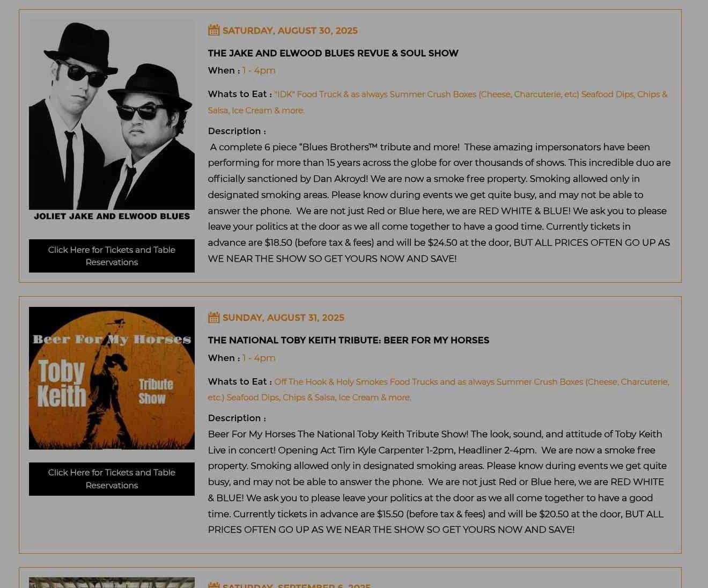Click the Whats to Eat label for Toby Keith show

(x=240, y=381)
